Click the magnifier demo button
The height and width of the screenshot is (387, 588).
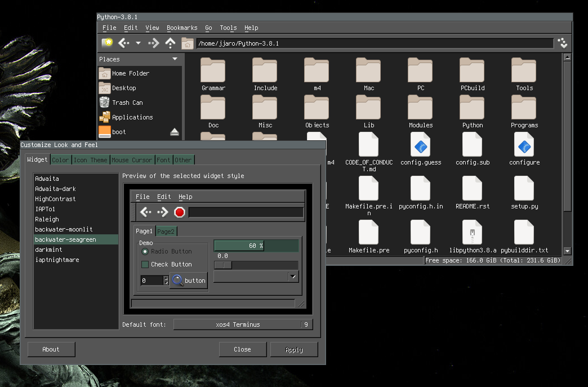[189, 280]
